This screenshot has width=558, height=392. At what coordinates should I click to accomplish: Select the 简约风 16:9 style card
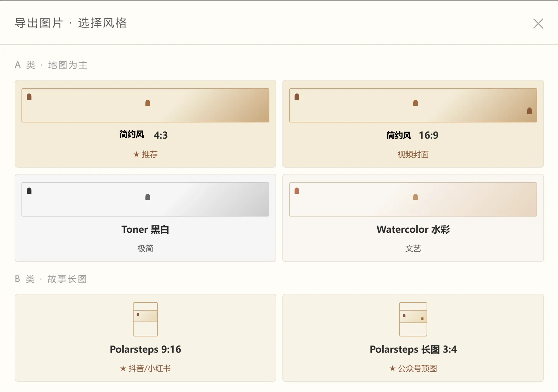[413, 124]
